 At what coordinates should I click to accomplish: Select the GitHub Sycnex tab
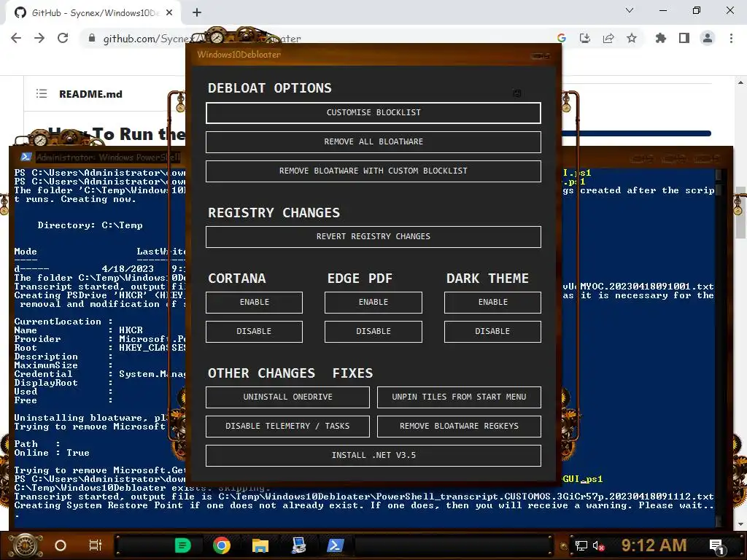[x=93, y=13]
